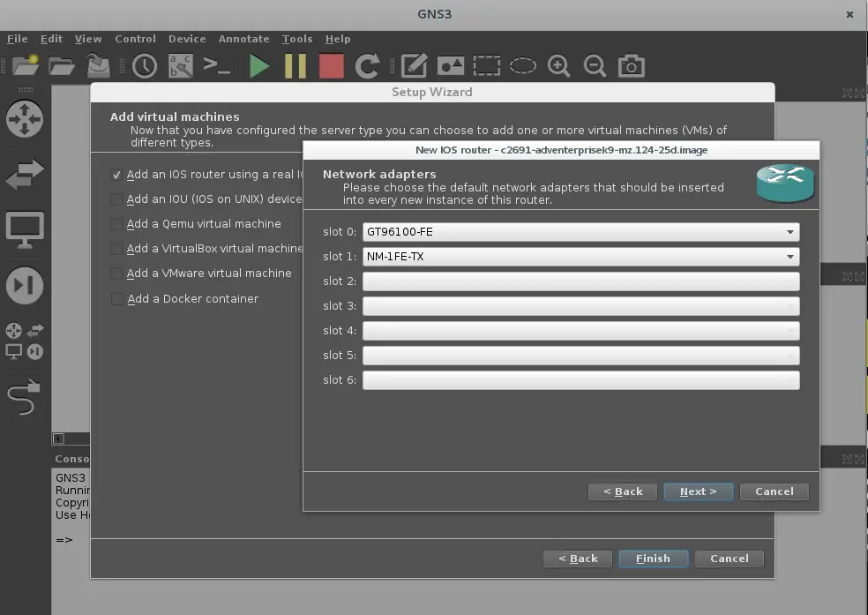Open the File menu

coord(17,39)
